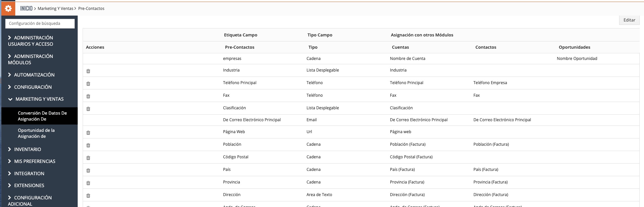Delete the Industria field mapping row
The height and width of the screenshot is (207, 644).
[x=88, y=71]
